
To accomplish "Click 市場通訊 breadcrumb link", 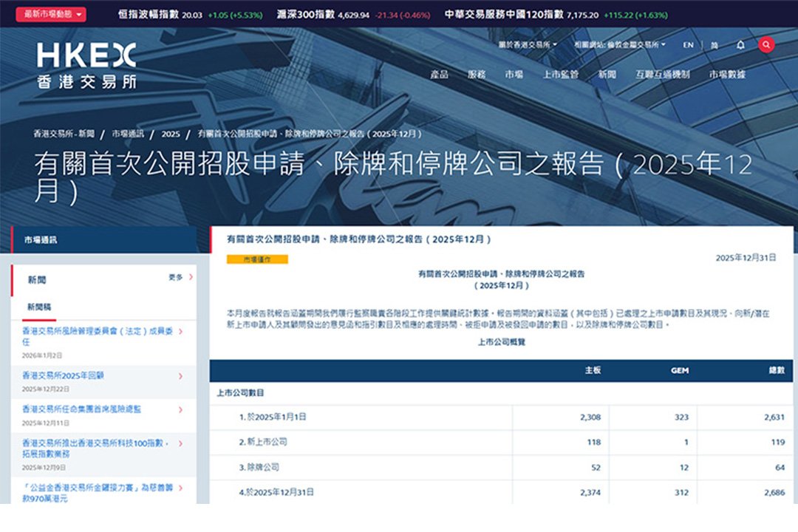I will [128, 134].
